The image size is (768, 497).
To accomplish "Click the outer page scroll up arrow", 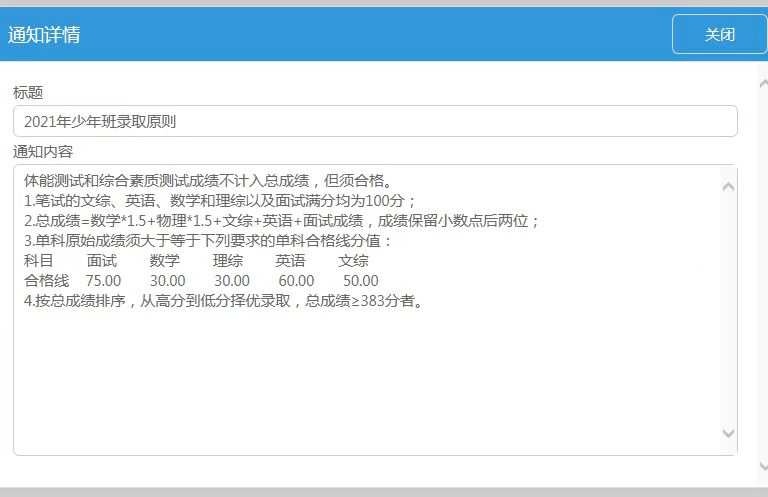I will click(x=763, y=84).
